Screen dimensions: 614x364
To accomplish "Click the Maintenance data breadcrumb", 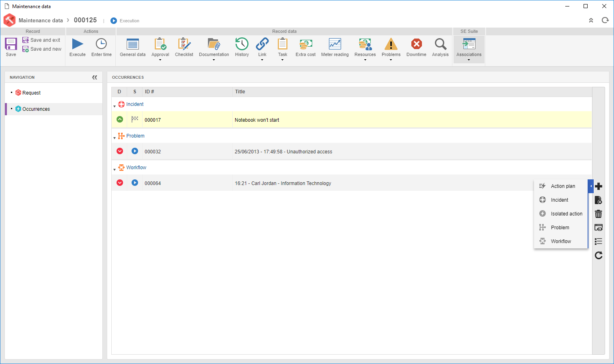I will coord(41,20).
